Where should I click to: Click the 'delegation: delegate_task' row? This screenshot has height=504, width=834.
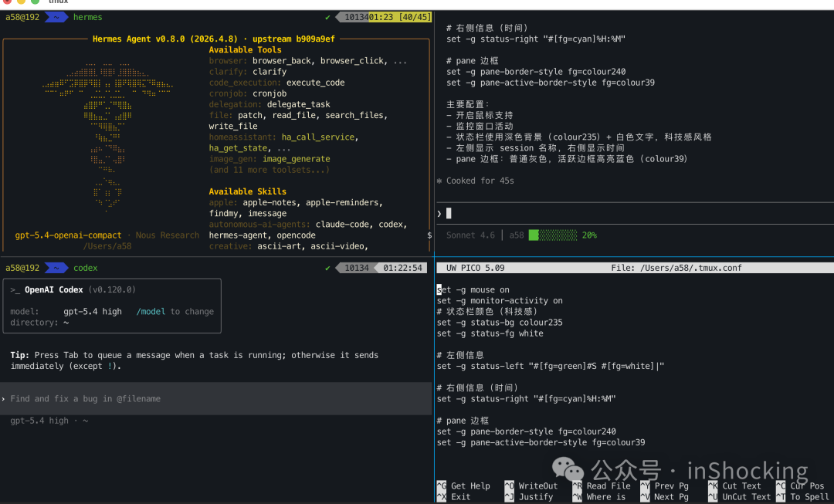pos(270,104)
